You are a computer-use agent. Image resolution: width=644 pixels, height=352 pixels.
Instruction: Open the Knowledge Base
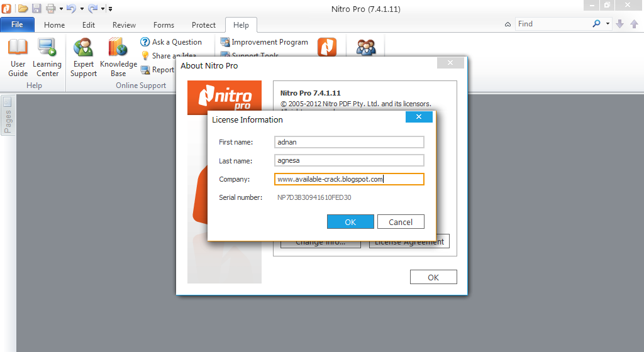click(118, 57)
